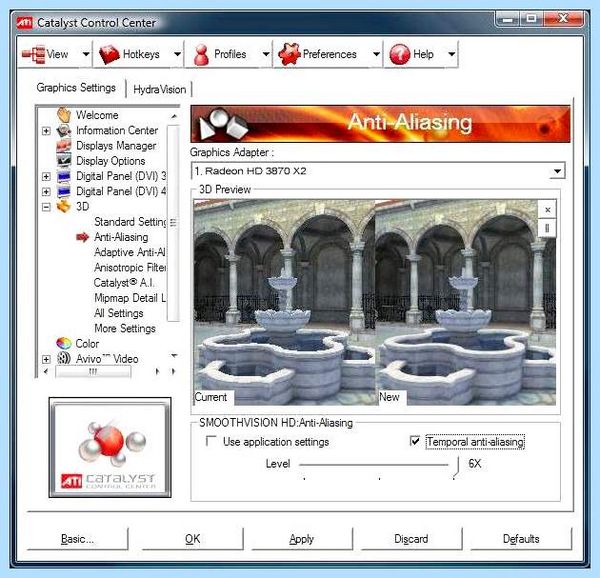Click the Color wheel icon
The height and width of the screenshot is (578, 600).
tap(64, 343)
